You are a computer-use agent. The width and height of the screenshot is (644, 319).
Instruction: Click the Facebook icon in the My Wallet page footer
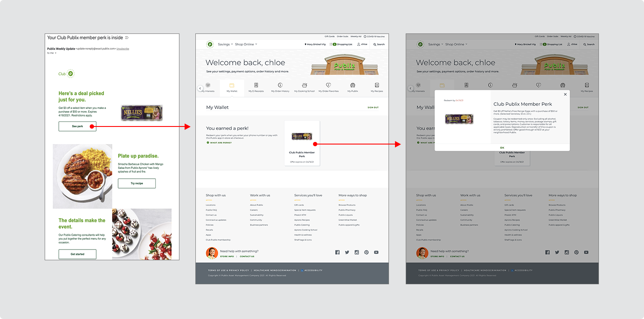click(337, 253)
